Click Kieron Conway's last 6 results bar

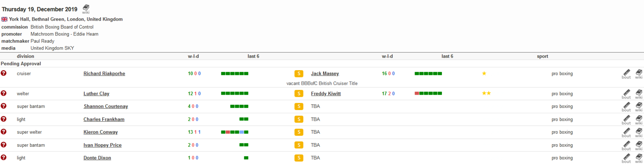(235, 132)
